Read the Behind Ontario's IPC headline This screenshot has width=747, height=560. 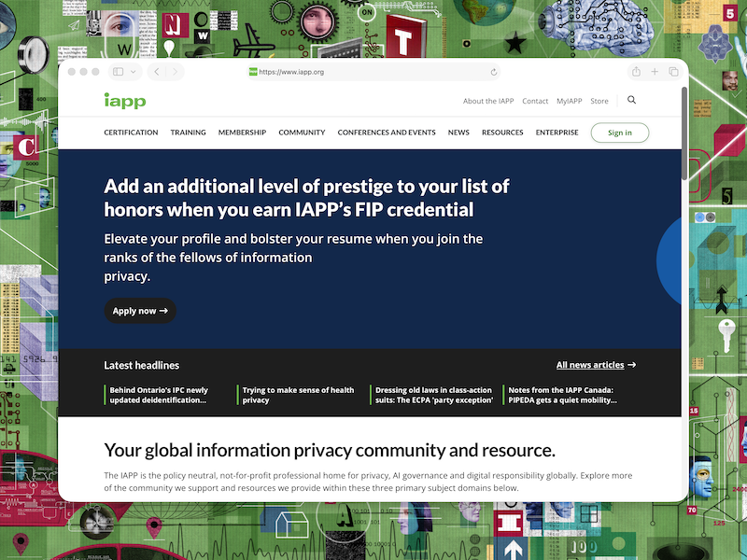159,395
